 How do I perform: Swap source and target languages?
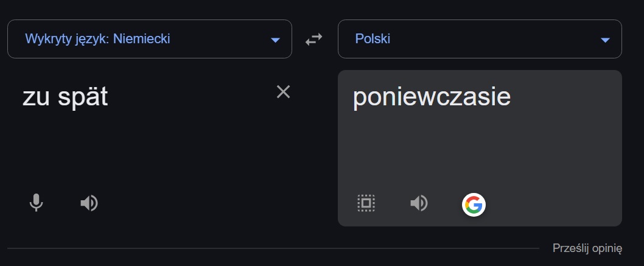[314, 40]
